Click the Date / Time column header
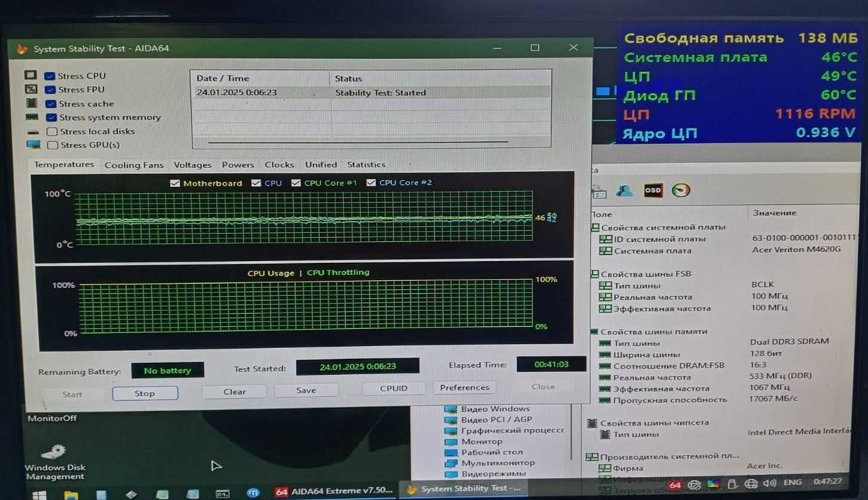The image size is (868, 500). (x=260, y=78)
